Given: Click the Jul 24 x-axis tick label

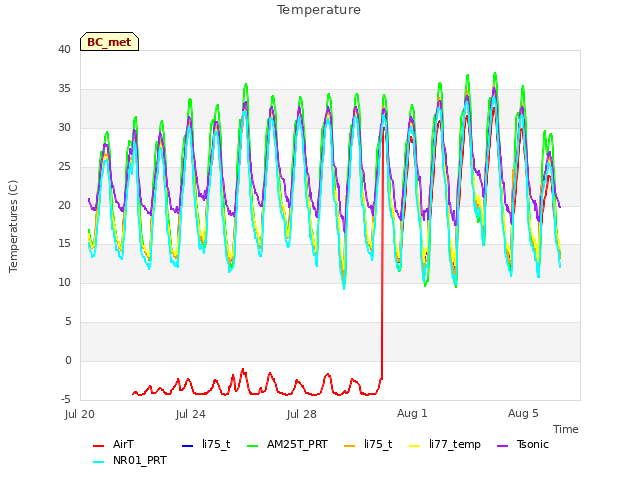Looking at the screenshot, I should click(x=191, y=414).
